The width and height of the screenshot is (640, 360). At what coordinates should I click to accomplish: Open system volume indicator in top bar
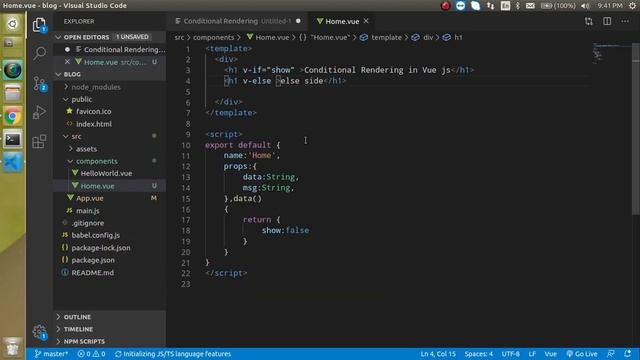(585, 6)
